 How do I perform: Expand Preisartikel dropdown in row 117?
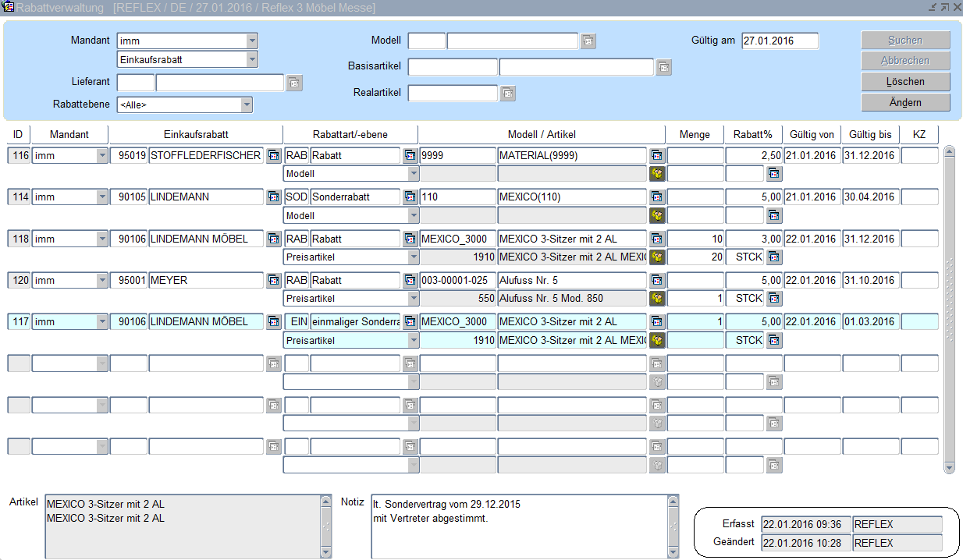413,340
